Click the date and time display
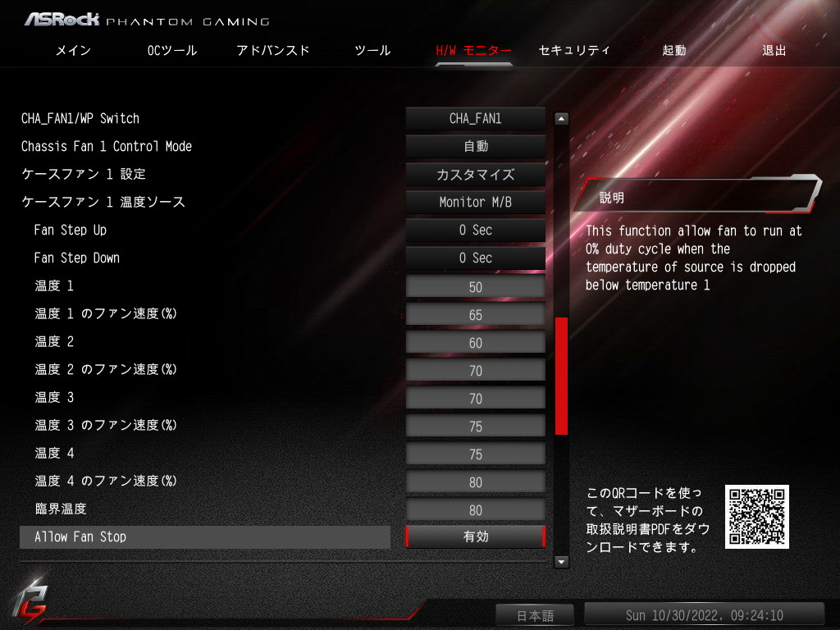 pos(704,615)
